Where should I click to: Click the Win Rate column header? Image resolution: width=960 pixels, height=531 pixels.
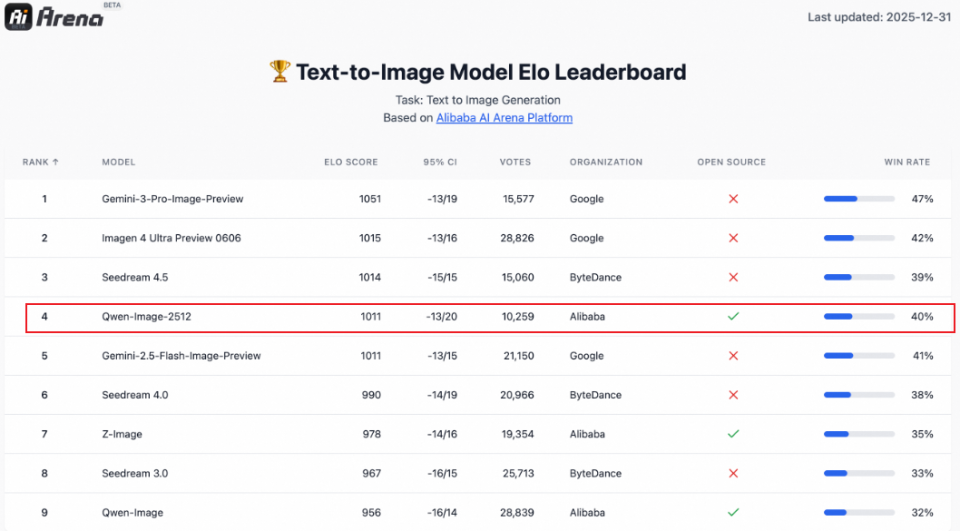click(x=907, y=162)
